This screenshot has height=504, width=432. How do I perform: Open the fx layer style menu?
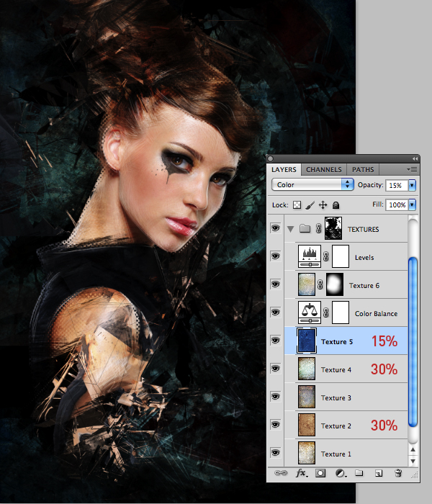pyautogui.click(x=302, y=473)
